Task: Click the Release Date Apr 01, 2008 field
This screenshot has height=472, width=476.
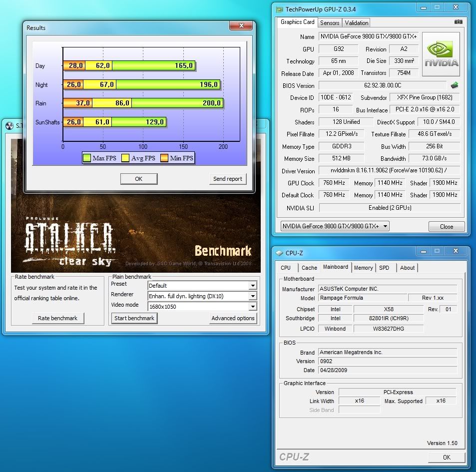Action: click(338, 73)
